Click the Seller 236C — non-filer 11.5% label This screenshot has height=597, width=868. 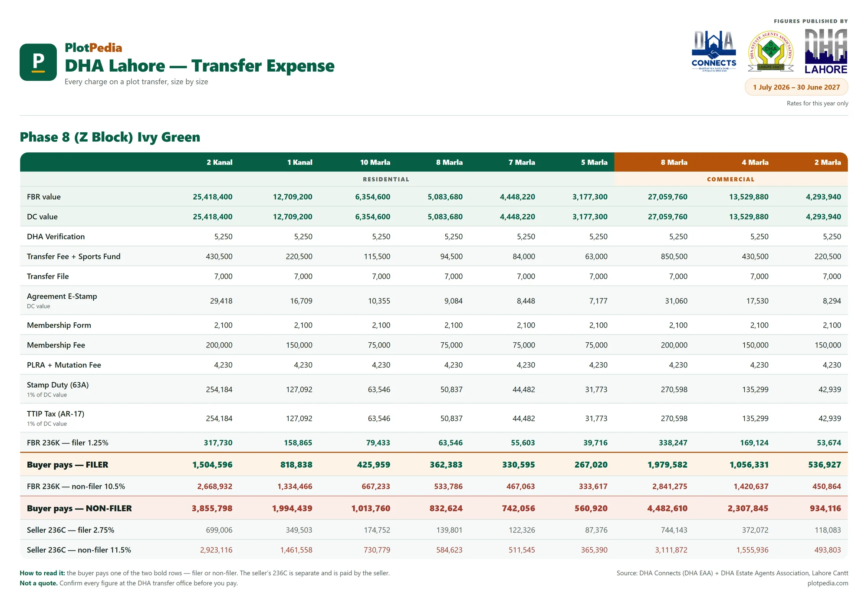tap(79, 550)
